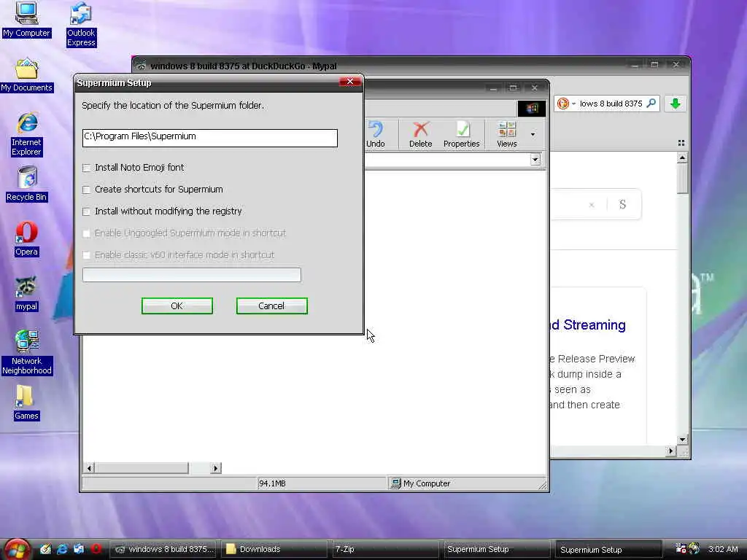
Task: Click the Mypal vertical scrollbar thumb
Action: pyautogui.click(x=682, y=179)
